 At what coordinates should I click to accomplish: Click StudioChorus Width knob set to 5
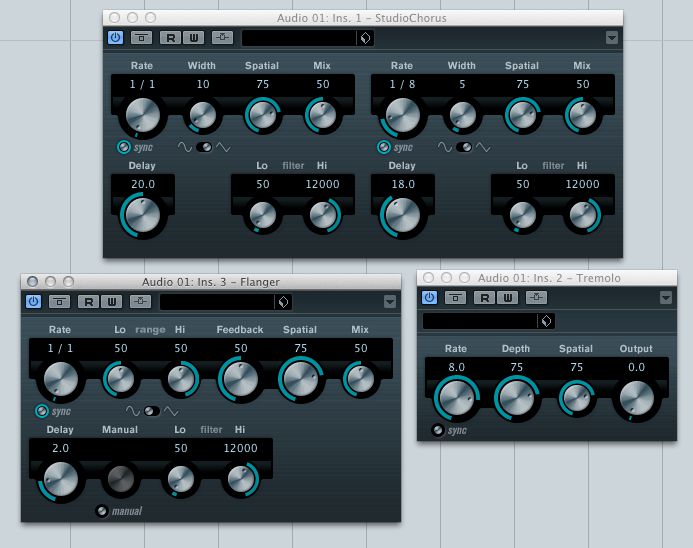coord(462,115)
